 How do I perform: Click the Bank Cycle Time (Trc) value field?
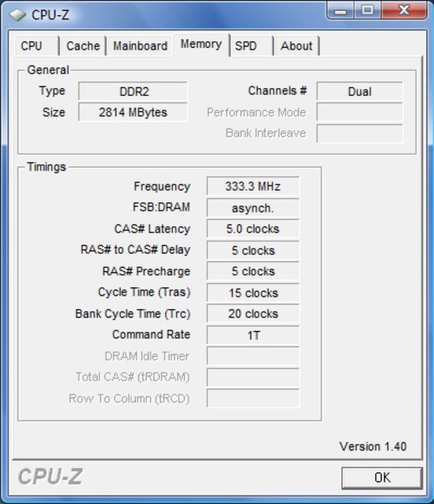[253, 313]
